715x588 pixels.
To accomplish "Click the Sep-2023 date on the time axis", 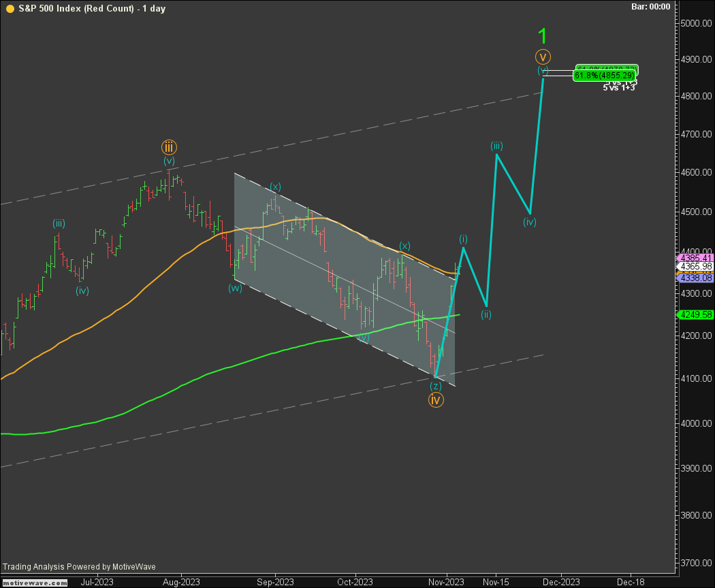I will point(275,582).
